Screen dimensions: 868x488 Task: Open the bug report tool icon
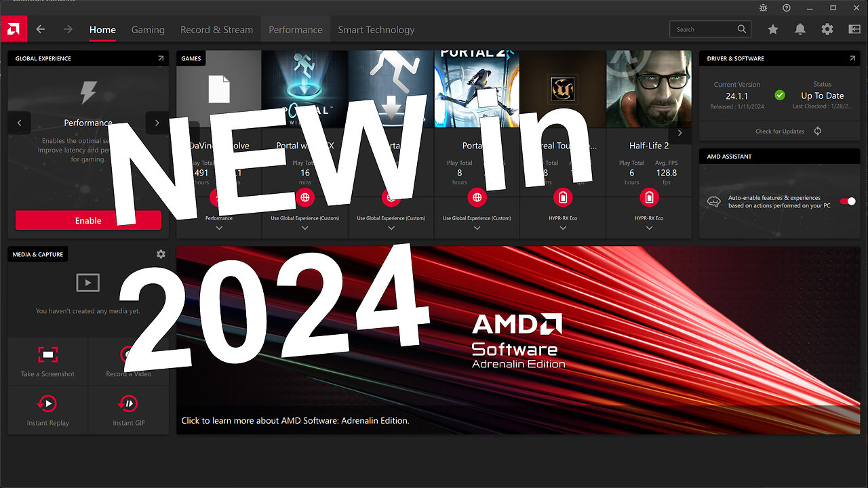point(764,7)
